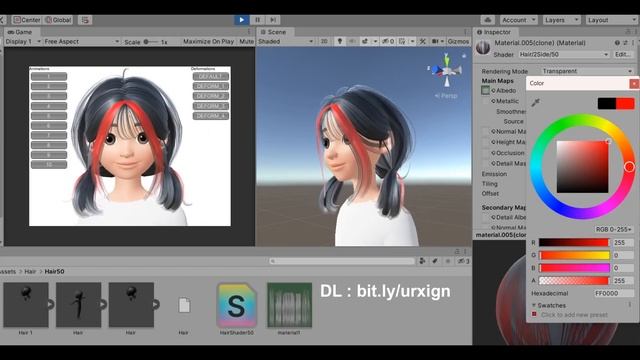This screenshot has height=360, width=640.
Task: Open the Layout dropdown
Action: point(612,20)
